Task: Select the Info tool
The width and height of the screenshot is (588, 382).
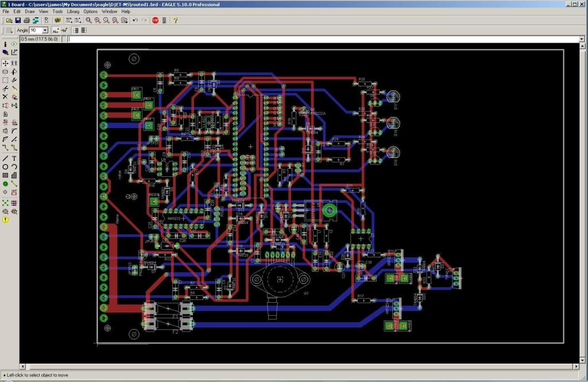Action: [x=5, y=44]
